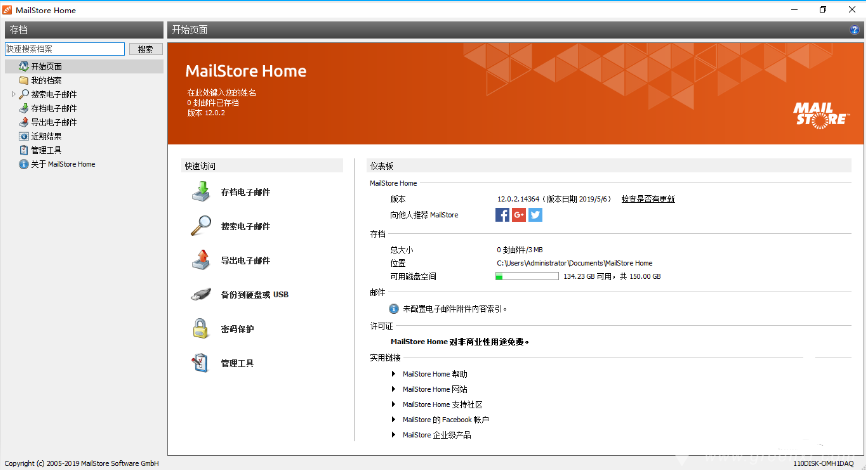Select 关于 MailStore Home in the sidebar
866x470 pixels.
63,164
